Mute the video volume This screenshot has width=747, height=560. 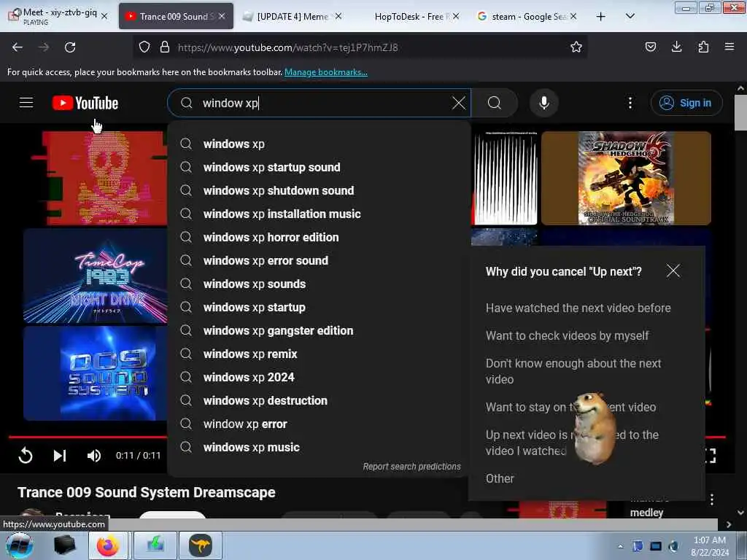[94, 456]
